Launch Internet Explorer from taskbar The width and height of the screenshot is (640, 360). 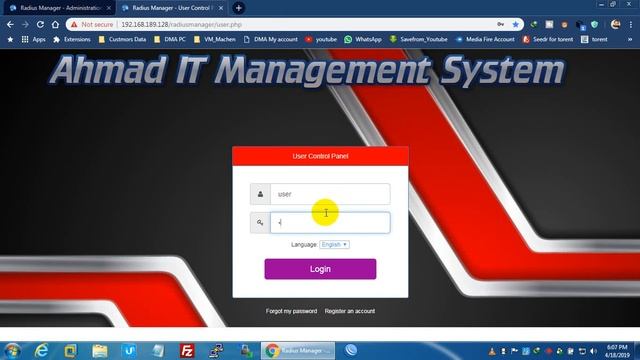(x=41, y=351)
